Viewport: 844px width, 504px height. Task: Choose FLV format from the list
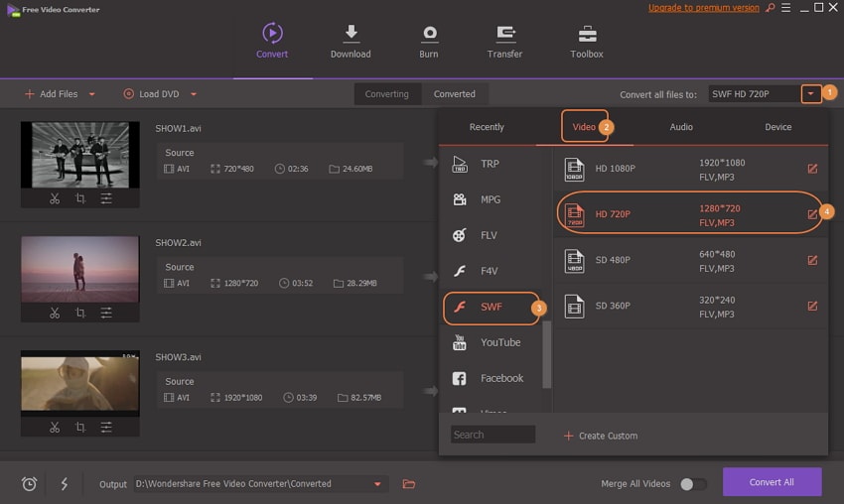pyautogui.click(x=491, y=235)
